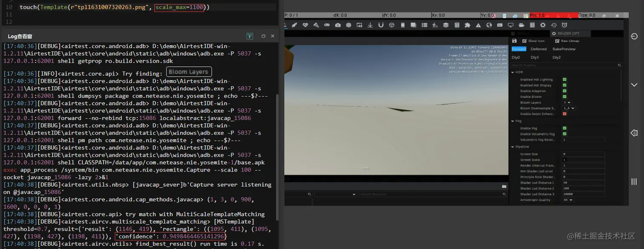The height and width of the screenshot is (249, 644).
Task: Click the emulator down chevron button
Action: pos(634,85)
